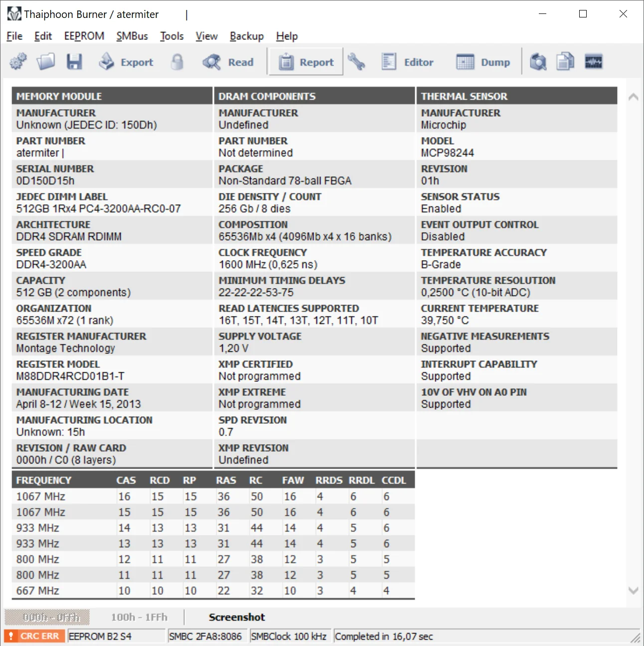Click the capacity '512 GB (2 components)'
The width and height of the screenshot is (644, 646).
click(x=74, y=293)
